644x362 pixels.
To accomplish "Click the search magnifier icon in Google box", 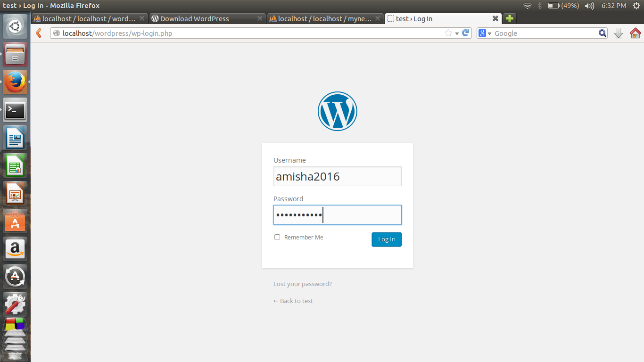I will point(603,33).
